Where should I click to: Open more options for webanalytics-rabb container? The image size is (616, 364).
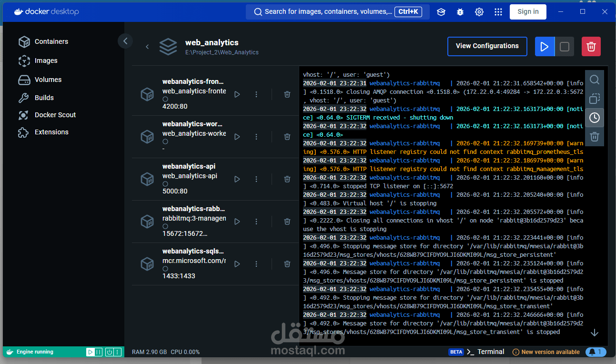click(256, 222)
